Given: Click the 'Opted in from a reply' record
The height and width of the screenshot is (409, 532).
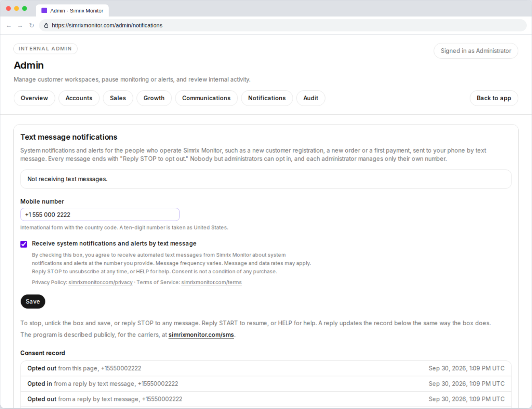Looking at the screenshot, I should pyautogui.click(x=266, y=384).
